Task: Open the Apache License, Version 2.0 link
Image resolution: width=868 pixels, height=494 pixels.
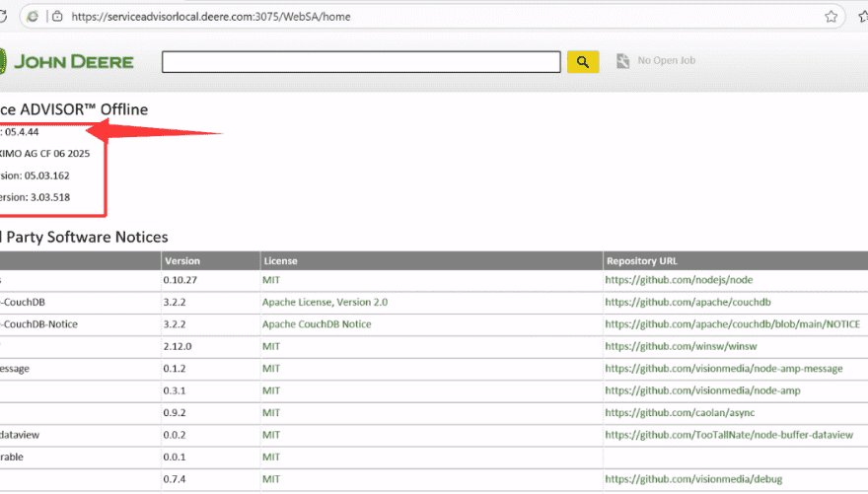Action: [x=325, y=302]
